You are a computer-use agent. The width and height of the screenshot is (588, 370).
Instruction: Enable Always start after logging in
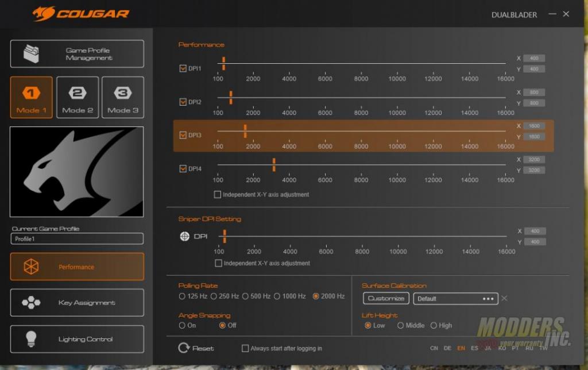(x=245, y=348)
